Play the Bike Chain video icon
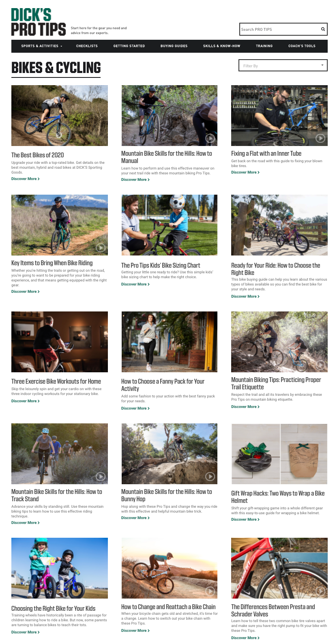 (x=210, y=591)
